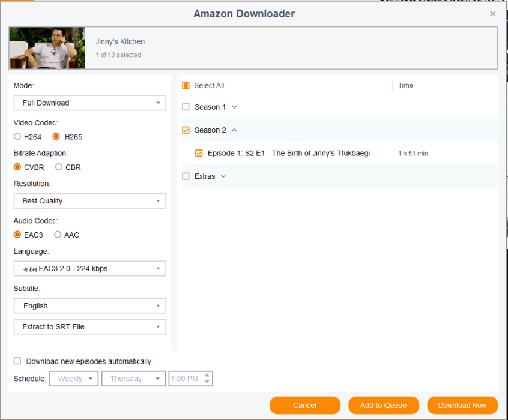Open the Language dropdown EAC3 2.0 - 224 kbps
Viewport: 508px width, 420px height.
pyautogui.click(x=89, y=268)
